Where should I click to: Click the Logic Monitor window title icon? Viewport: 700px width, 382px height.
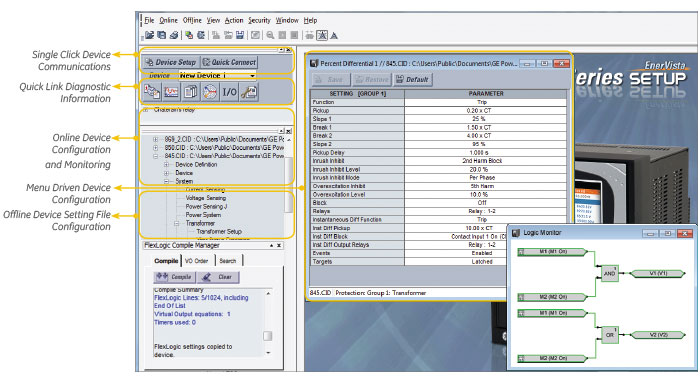[516, 233]
